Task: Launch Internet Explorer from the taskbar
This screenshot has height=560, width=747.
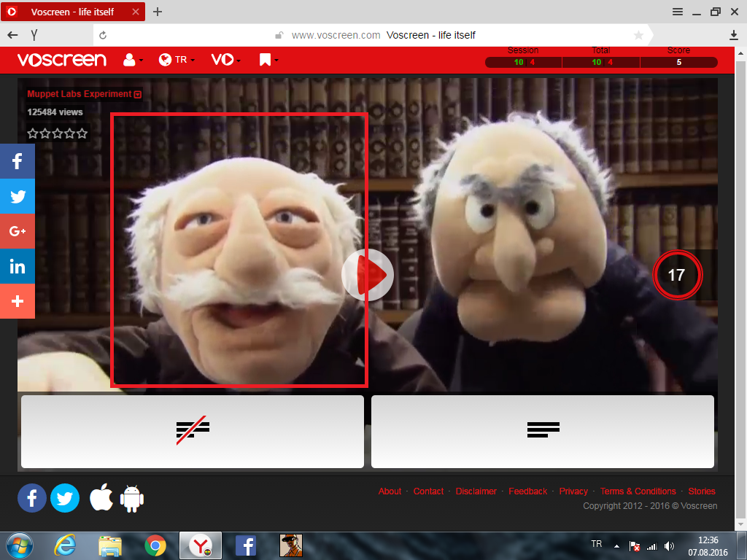Action: (x=65, y=545)
